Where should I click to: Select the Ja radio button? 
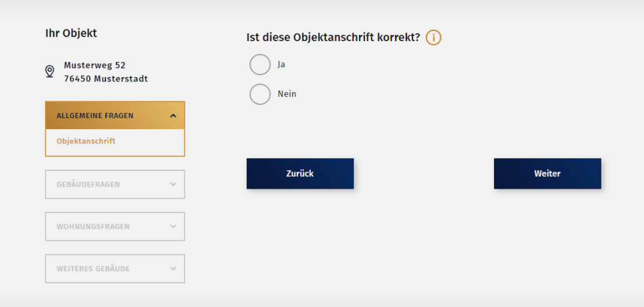click(x=260, y=64)
